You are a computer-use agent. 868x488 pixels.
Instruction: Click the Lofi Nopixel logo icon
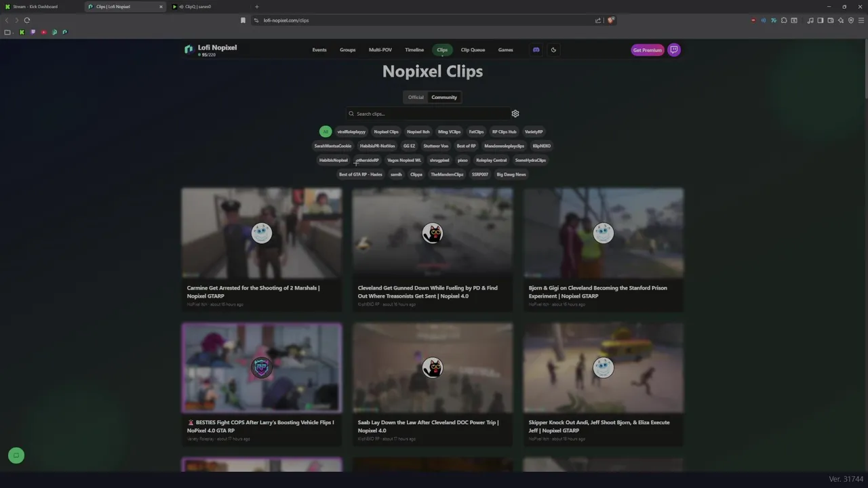point(189,49)
